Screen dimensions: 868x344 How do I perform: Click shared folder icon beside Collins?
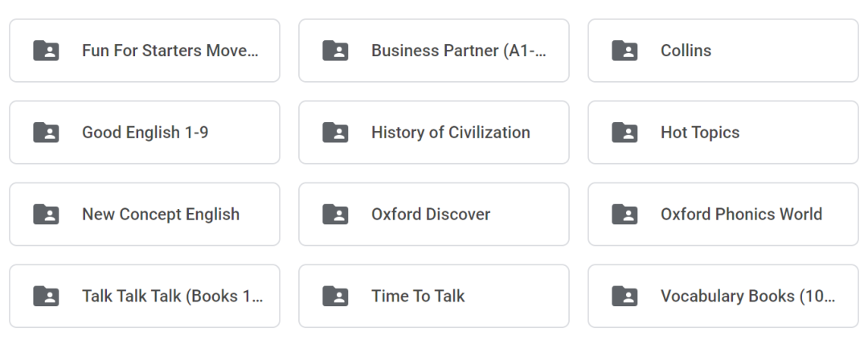[x=624, y=51]
